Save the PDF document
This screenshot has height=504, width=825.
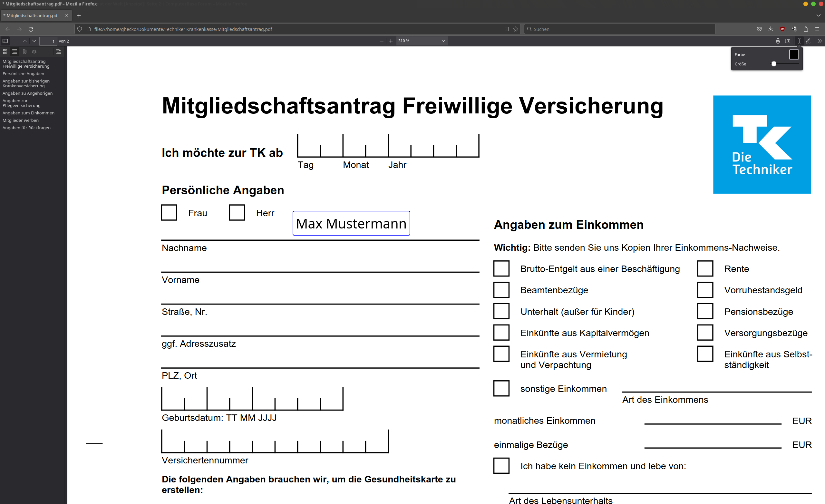(x=788, y=41)
